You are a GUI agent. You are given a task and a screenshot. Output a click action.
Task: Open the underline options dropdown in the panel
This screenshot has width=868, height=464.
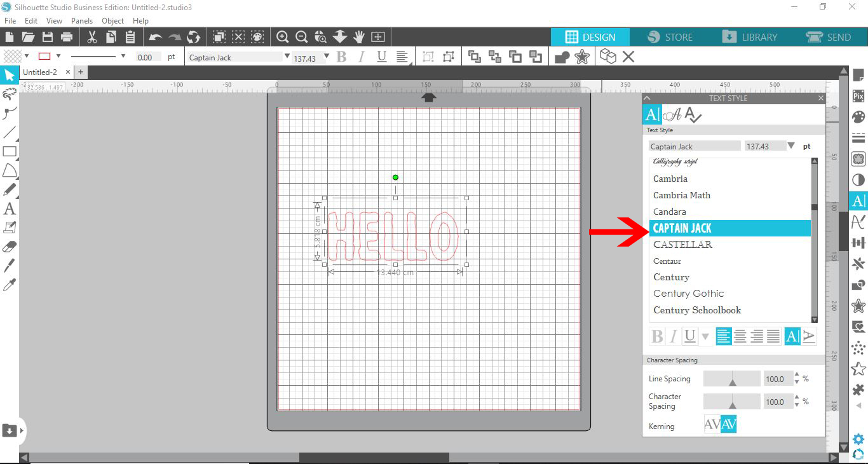click(x=705, y=337)
